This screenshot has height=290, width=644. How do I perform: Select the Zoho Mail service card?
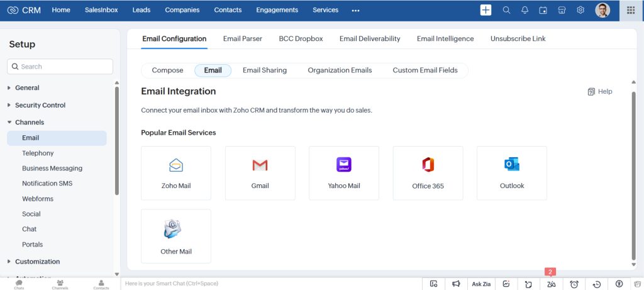pyautogui.click(x=176, y=173)
